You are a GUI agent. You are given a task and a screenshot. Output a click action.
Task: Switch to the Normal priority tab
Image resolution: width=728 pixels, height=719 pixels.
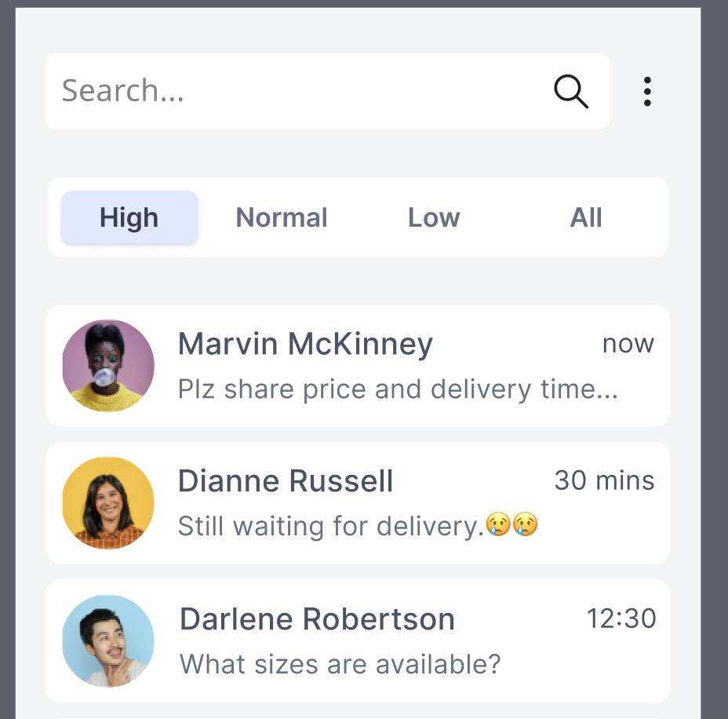tap(282, 217)
